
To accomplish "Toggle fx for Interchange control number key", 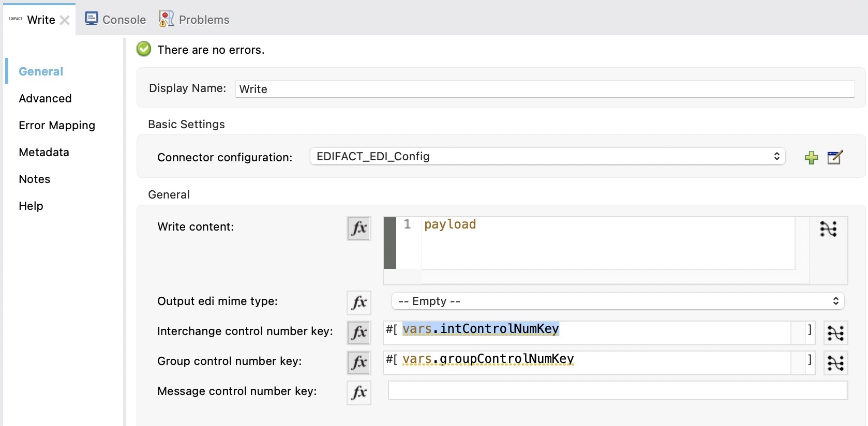I will (x=359, y=333).
